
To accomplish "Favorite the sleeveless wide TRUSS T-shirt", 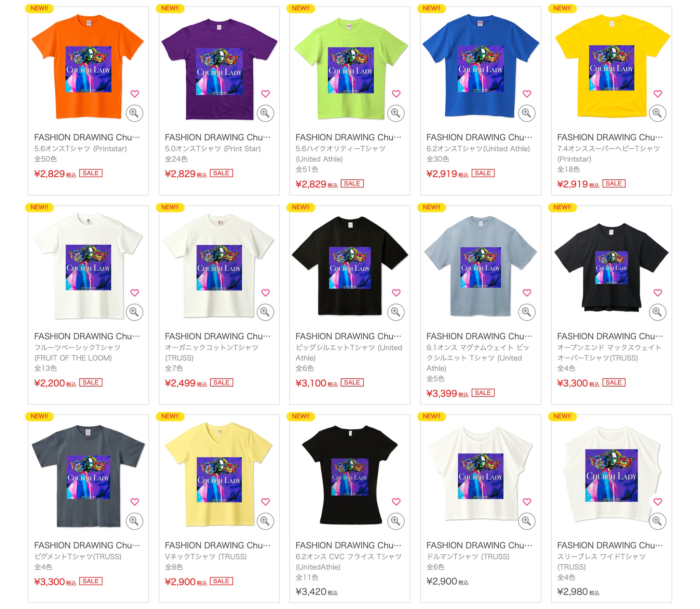I will (x=657, y=502).
